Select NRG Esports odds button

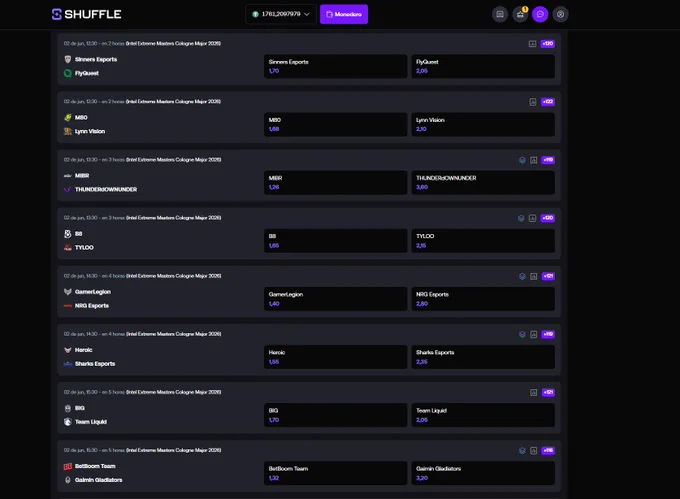tap(483, 299)
